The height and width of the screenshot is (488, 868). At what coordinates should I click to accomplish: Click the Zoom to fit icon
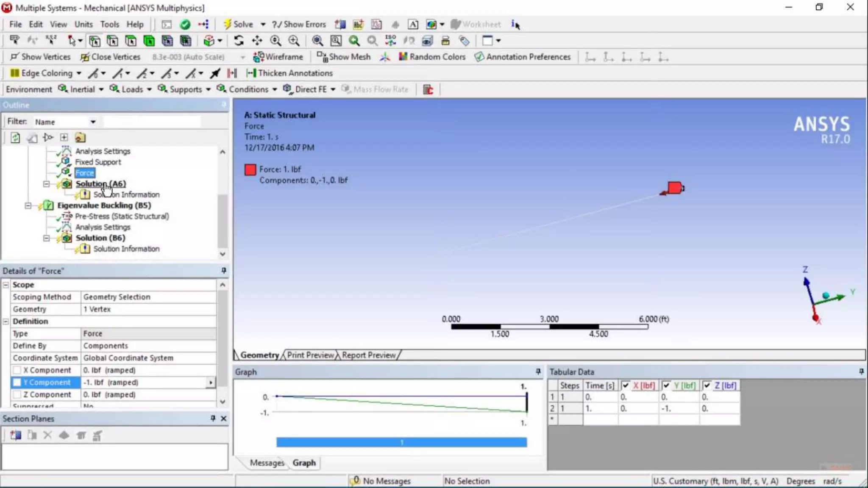(x=317, y=41)
